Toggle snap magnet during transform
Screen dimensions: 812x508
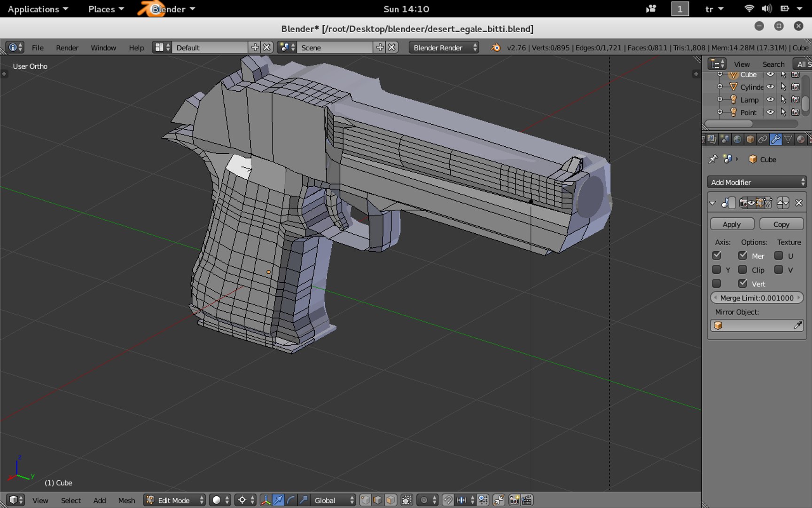click(448, 500)
